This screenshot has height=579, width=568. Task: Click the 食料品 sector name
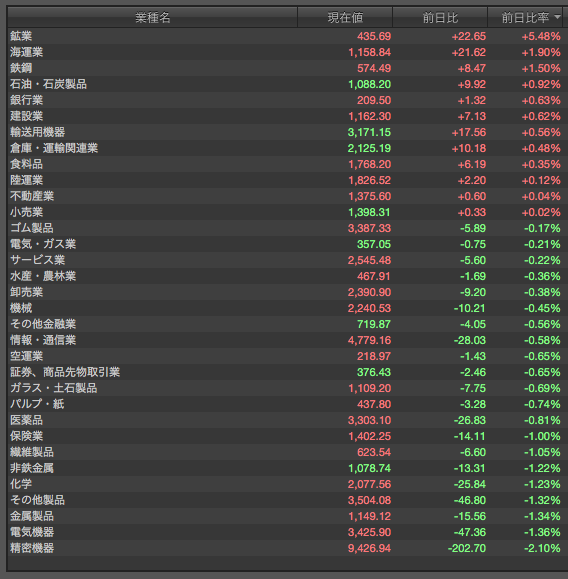click(27, 164)
